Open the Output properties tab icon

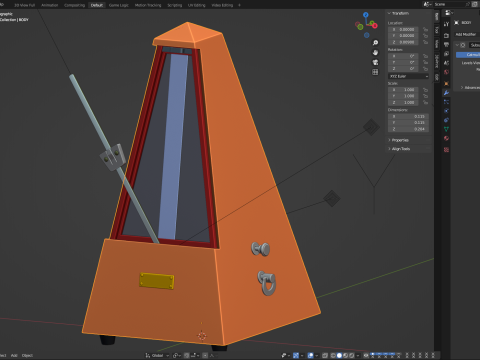pos(446,44)
